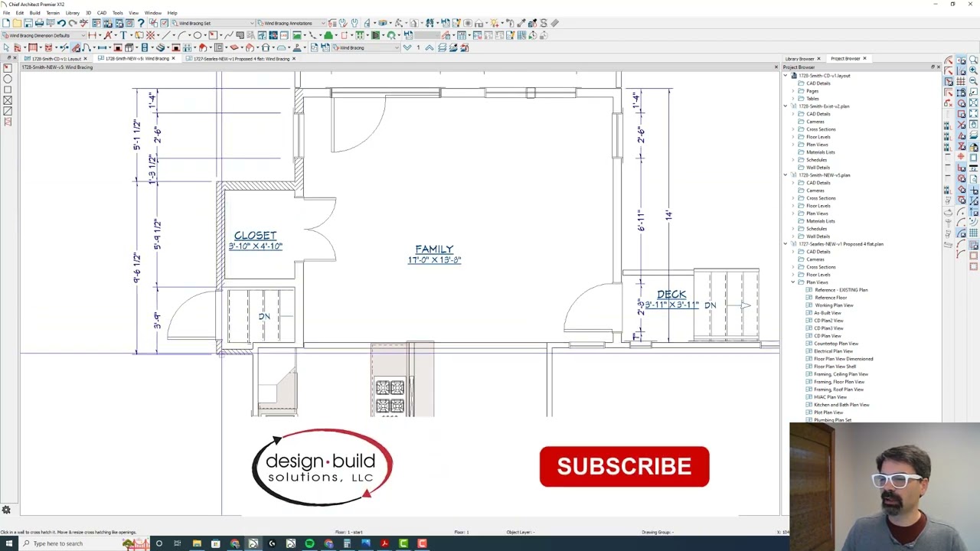This screenshot has width=980, height=551.
Task: Open the Wind Bracing Set layer set dropdown
Action: (213, 23)
